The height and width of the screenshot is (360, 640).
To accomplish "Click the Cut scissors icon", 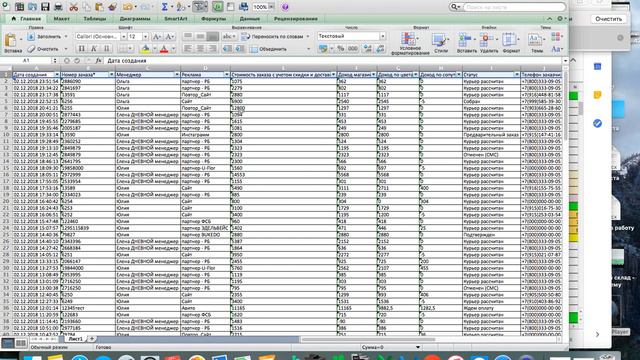I will [x=73, y=7].
